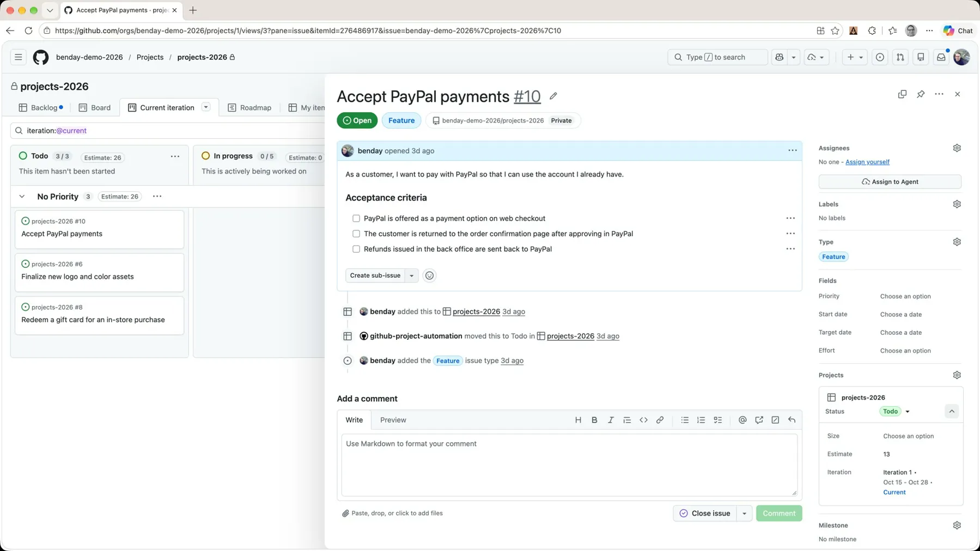Image resolution: width=980 pixels, height=551 pixels.
Task: Choose an option for Size field
Action: click(908, 436)
